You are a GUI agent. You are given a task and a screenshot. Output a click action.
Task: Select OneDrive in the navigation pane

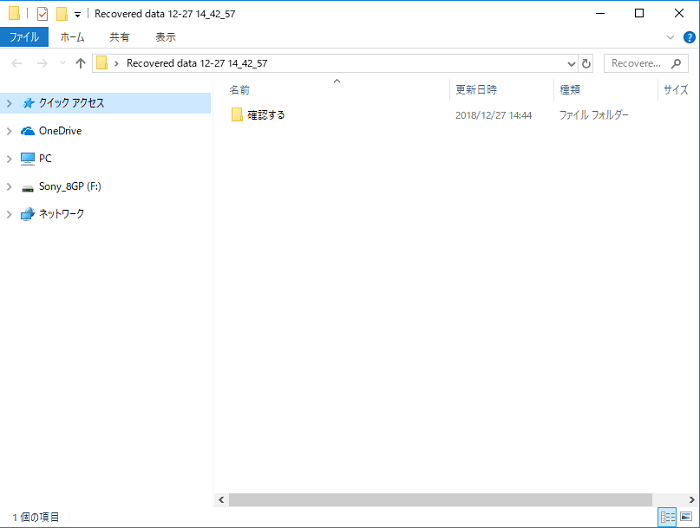[60, 131]
